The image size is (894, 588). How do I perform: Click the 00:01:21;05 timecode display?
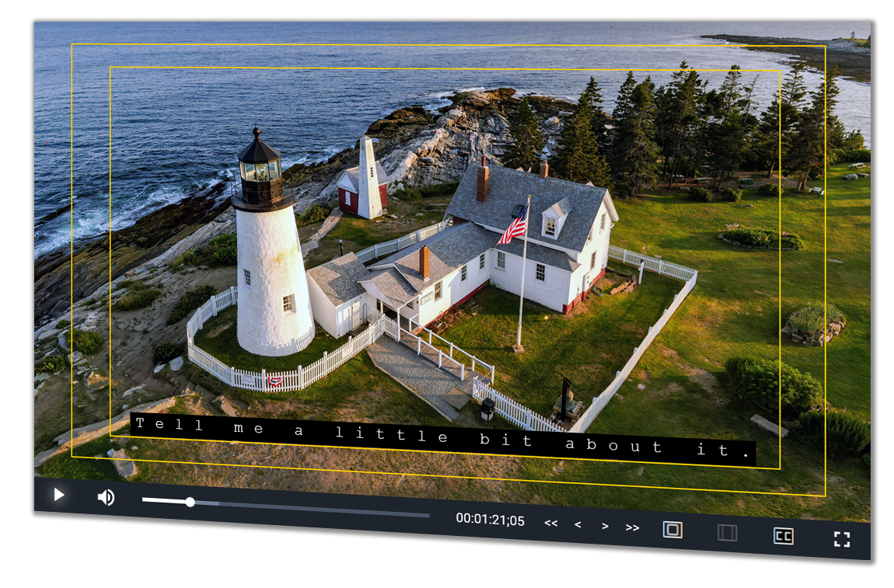tap(490, 520)
